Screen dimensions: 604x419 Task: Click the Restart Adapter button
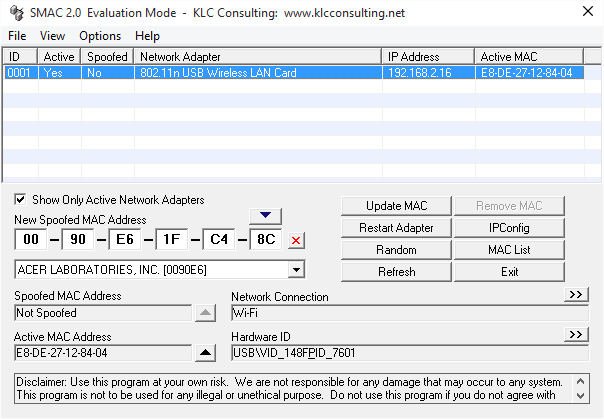(x=396, y=228)
